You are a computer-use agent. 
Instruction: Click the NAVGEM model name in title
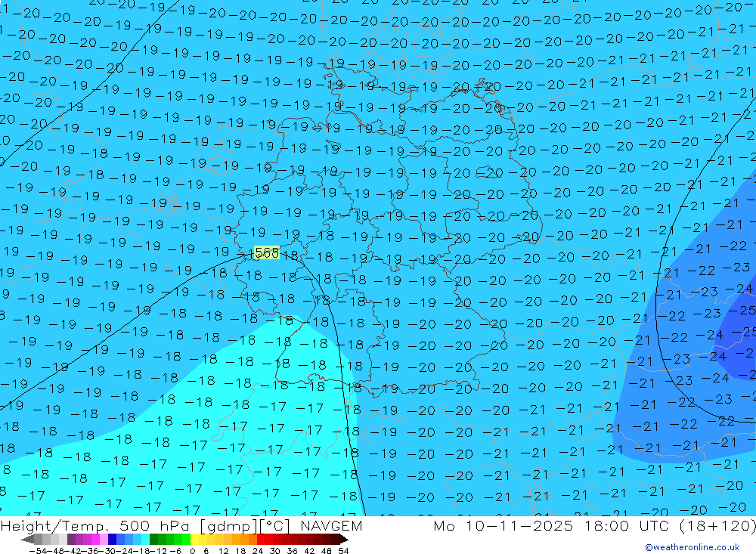point(331,525)
